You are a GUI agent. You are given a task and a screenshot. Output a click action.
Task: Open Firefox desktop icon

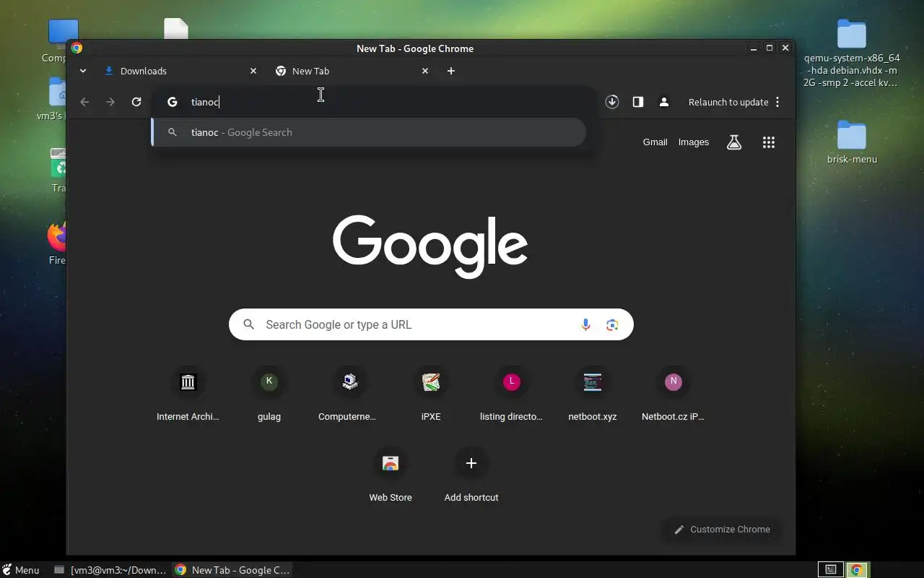tap(57, 244)
